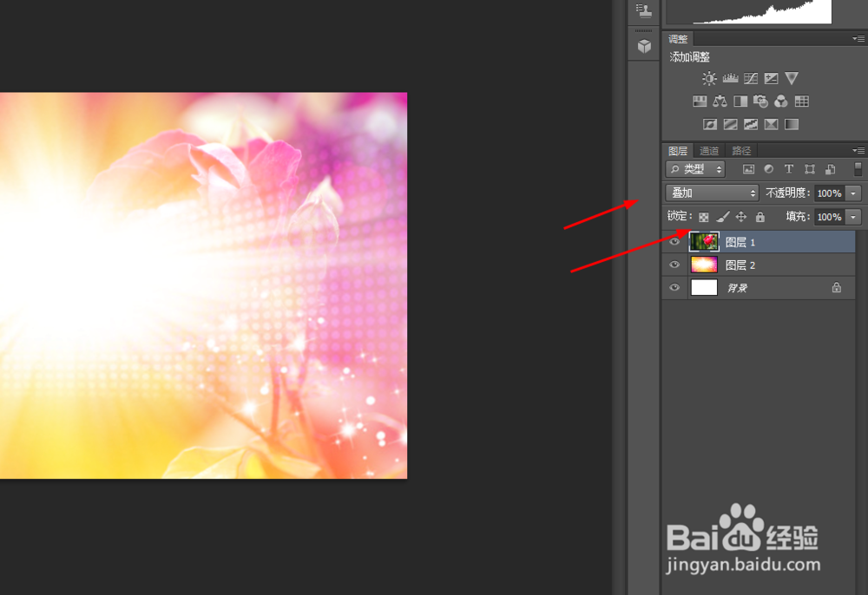Switch to the 通道 tab

point(709,151)
